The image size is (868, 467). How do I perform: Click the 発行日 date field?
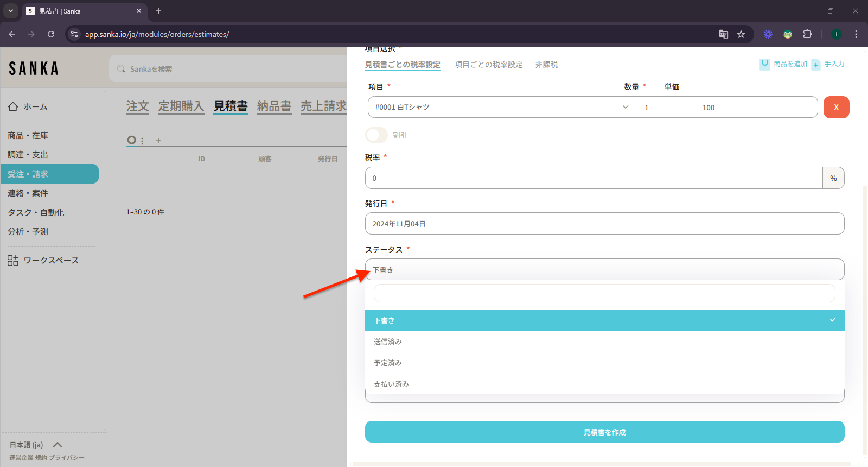point(604,224)
